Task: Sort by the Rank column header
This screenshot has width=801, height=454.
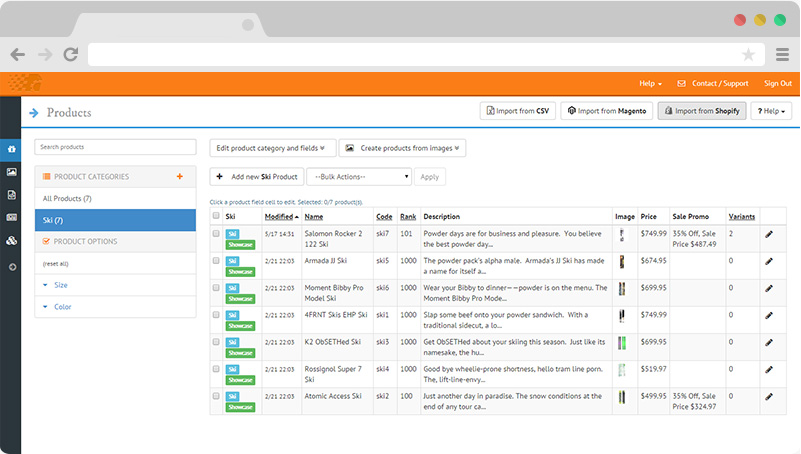Action: 408,217
